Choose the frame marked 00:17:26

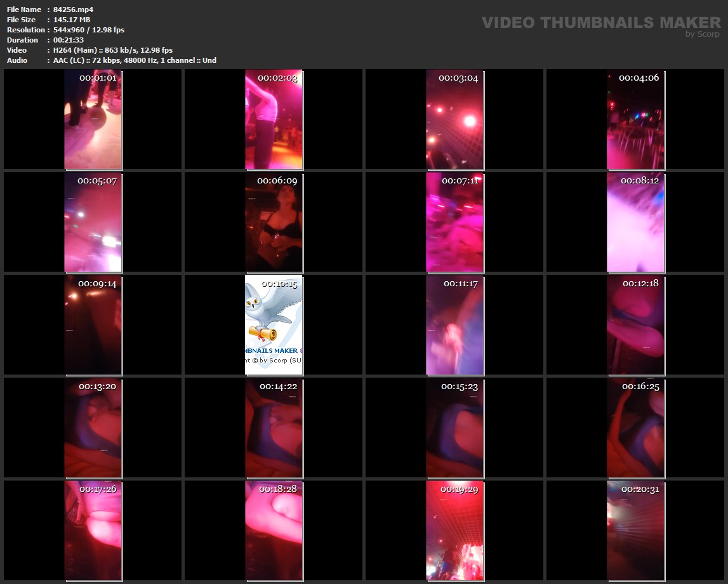[x=93, y=531]
